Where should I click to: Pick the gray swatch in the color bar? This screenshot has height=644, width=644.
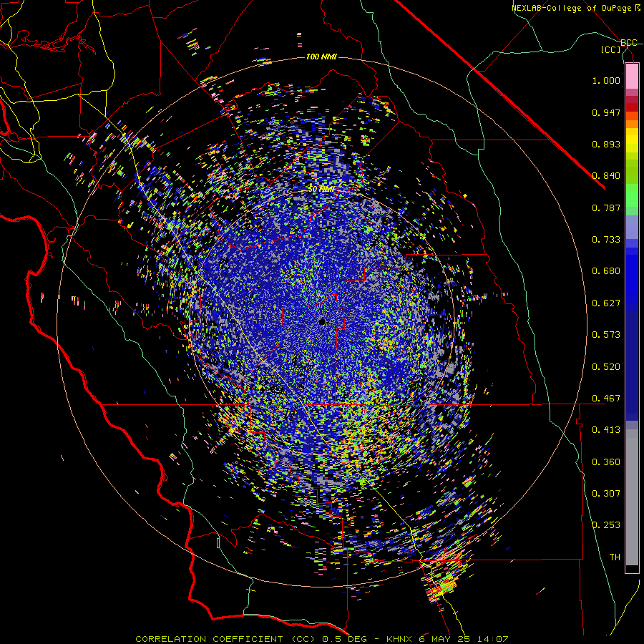[x=632, y=497]
